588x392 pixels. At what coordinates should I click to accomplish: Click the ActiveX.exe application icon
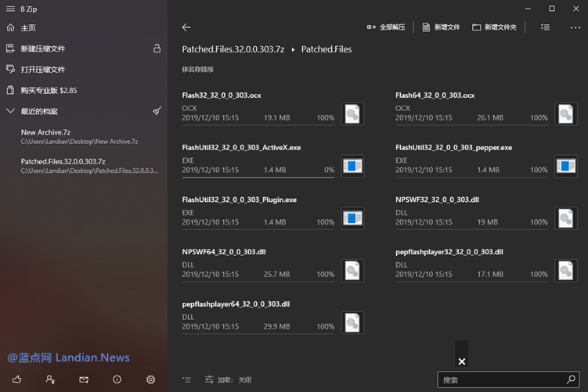[x=352, y=166]
